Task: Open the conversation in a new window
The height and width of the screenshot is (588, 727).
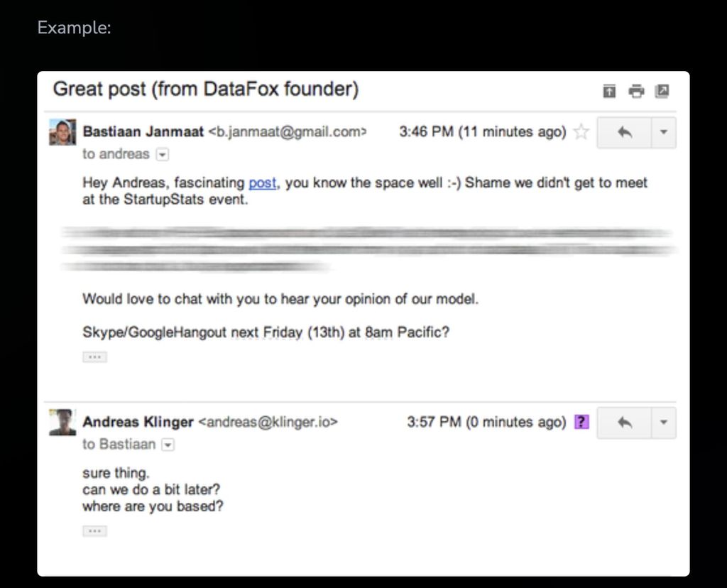Action: point(663,92)
